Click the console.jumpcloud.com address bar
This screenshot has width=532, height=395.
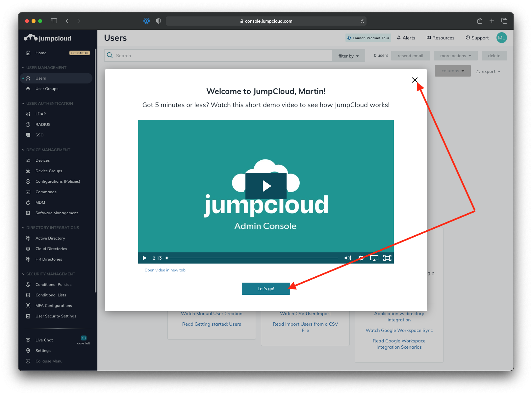[266, 21]
